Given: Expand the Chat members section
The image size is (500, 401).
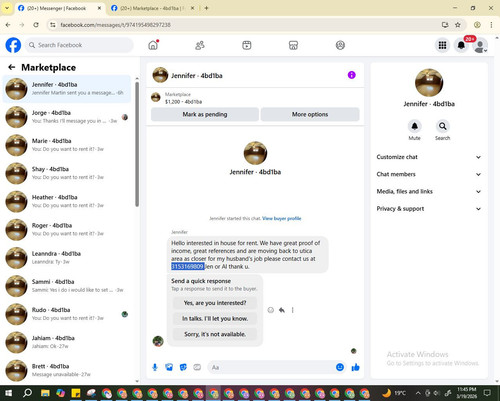Looking at the screenshot, I should pos(429,174).
